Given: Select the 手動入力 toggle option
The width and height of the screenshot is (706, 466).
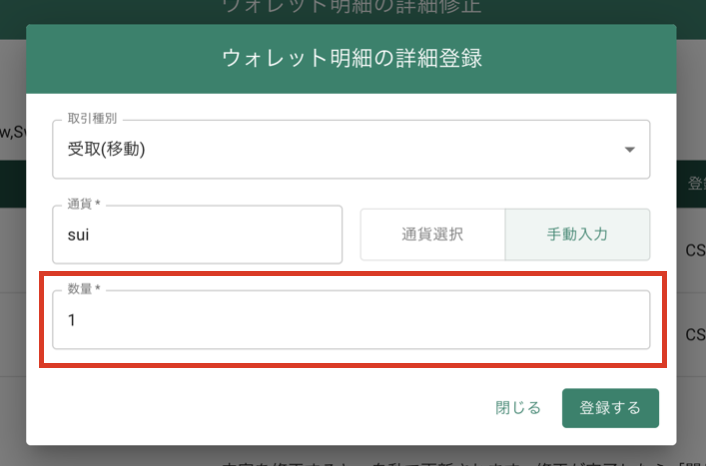Looking at the screenshot, I should (x=577, y=234).
